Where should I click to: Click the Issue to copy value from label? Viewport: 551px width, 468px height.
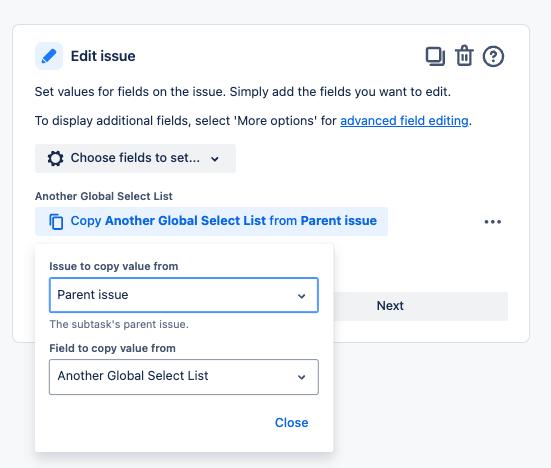[114, 266]
